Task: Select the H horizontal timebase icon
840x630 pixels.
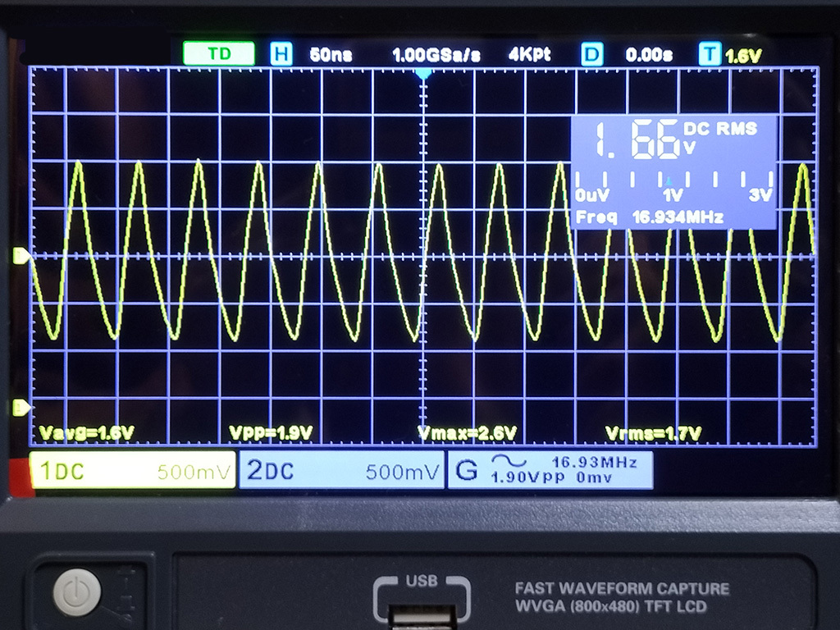Action: (281, 54)
